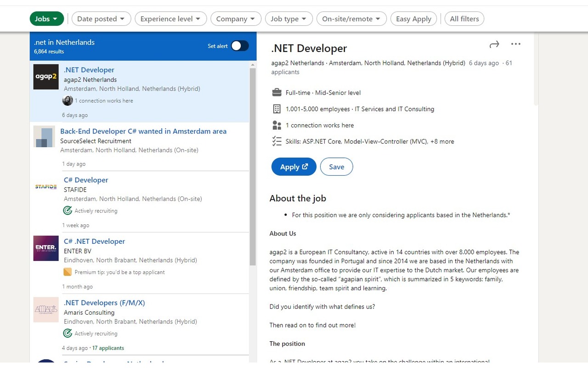Click the STAFIDE company logo
The image size is (588, 368).
[x=45, y=187]
